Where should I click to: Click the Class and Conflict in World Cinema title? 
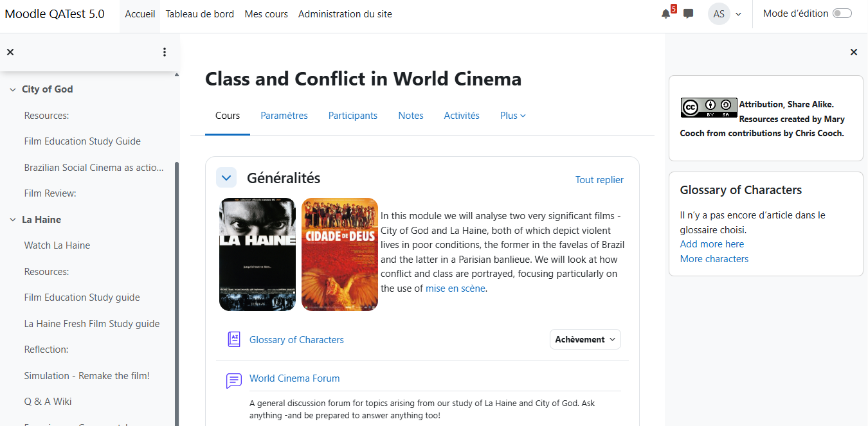point(363,79)
